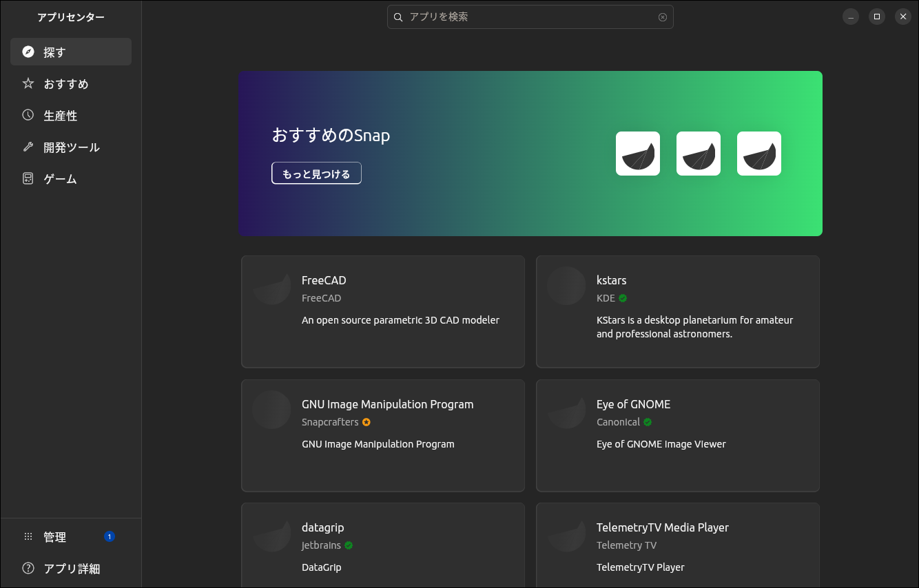Click the question mark icon for アプリ詳細

(x=28, y=568)
